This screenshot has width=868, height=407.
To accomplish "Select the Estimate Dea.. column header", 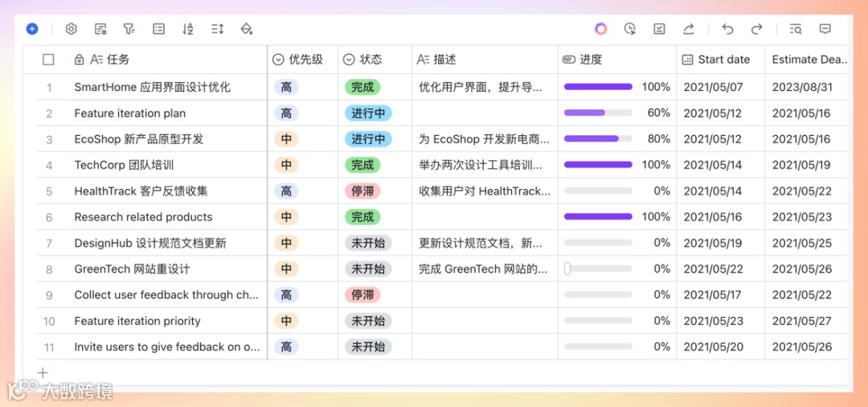I will (807, 60).
